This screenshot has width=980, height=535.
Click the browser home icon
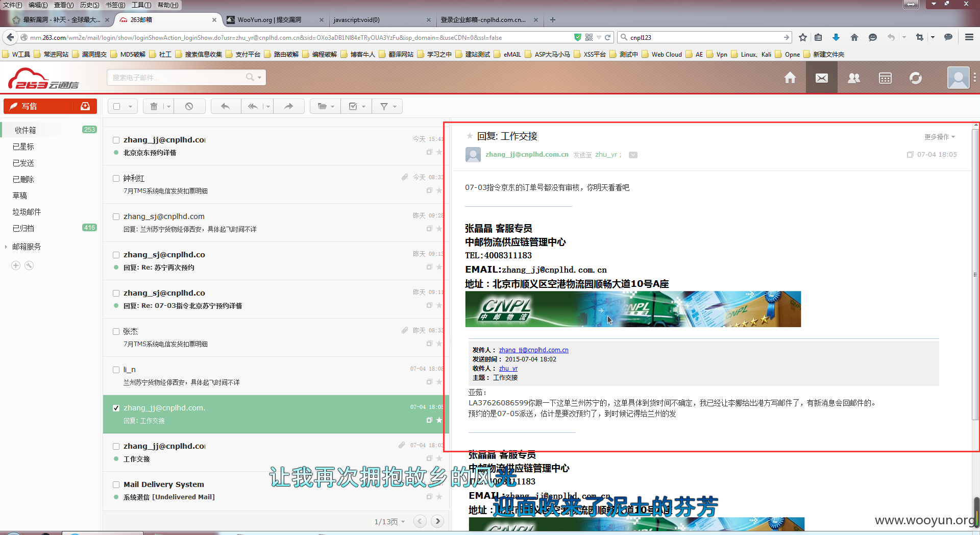(x=854, y=37)
